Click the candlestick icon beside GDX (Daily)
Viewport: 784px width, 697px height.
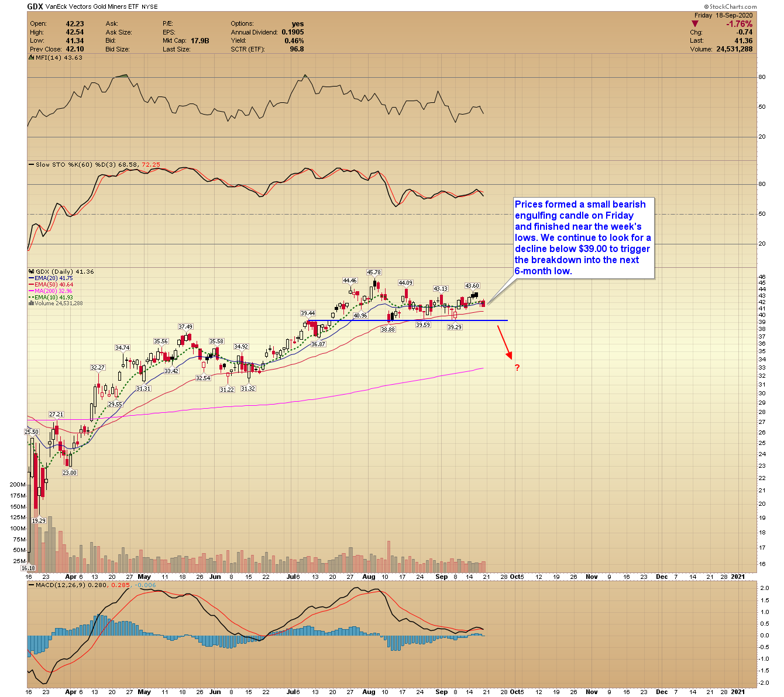point(32,272)
